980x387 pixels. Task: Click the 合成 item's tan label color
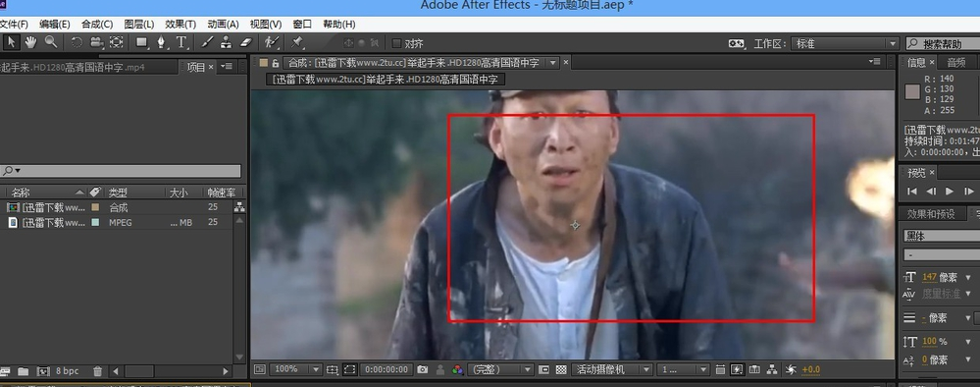point(95,207)
